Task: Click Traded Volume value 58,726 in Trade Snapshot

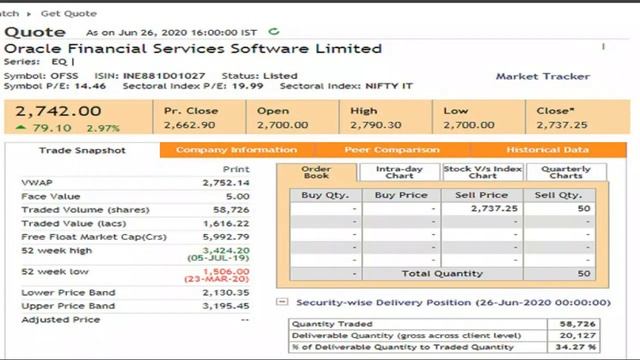Action: [x=231, y=210]
